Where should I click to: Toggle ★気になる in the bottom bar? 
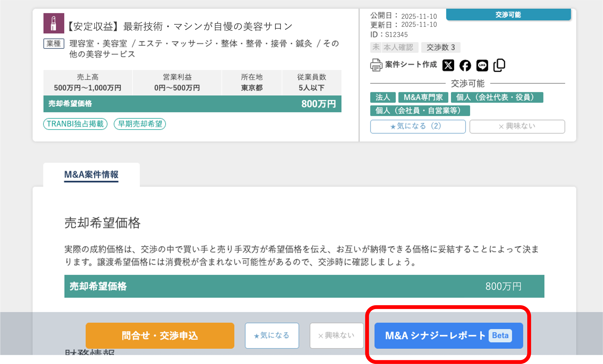coord(272,335)
